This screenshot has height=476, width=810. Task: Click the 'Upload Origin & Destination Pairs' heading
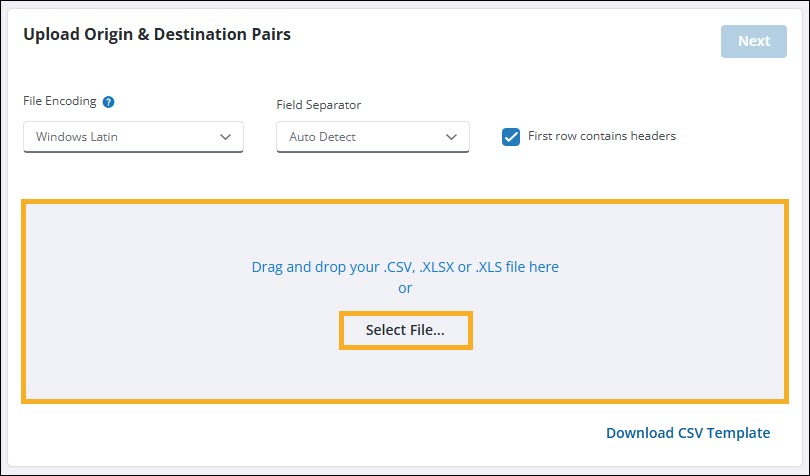pyautogui.click(x=156, y=35)
